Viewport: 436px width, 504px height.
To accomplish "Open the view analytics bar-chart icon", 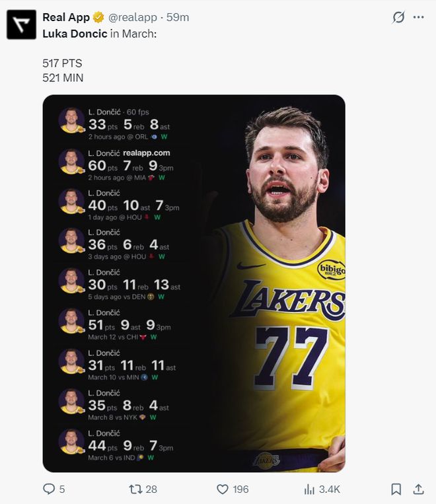I will click(309, 489).
